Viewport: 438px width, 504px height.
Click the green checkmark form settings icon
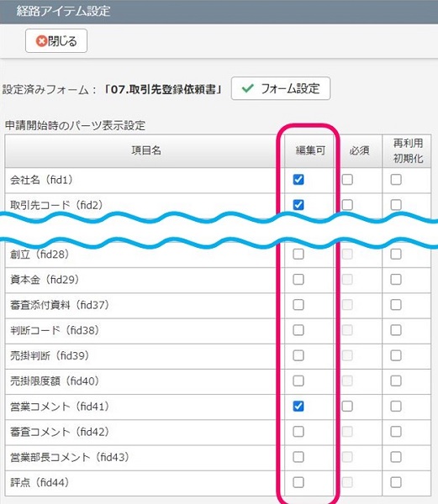click(x=247, y=88)
